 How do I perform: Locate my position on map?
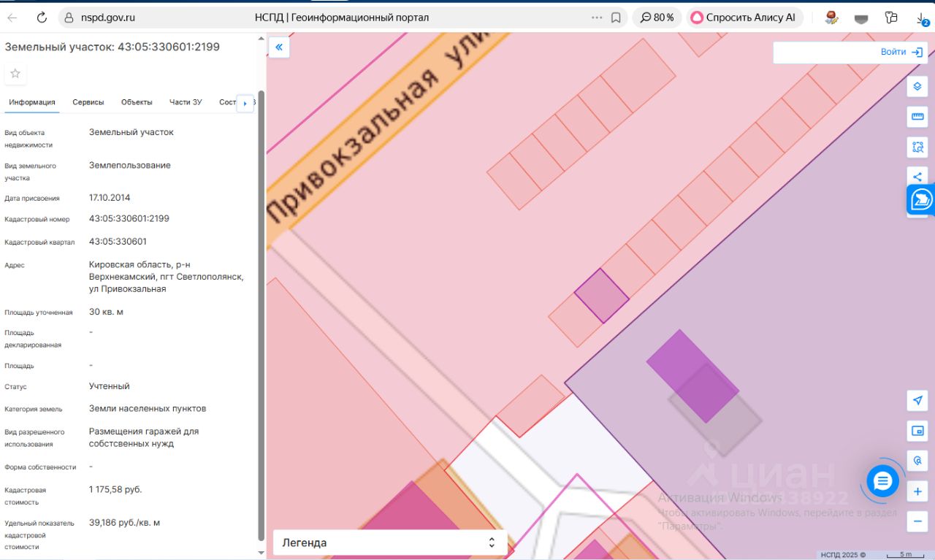[917, 400]
